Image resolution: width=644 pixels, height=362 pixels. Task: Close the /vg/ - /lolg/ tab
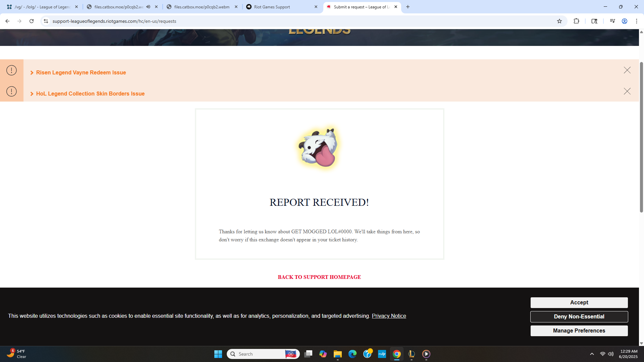click(x=76, y=7)
